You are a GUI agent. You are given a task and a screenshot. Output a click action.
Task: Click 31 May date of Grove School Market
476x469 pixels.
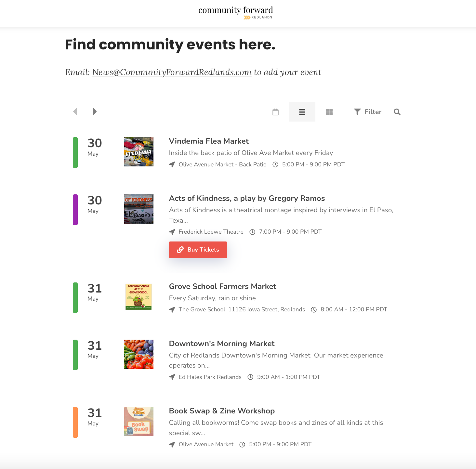(95, 292)
